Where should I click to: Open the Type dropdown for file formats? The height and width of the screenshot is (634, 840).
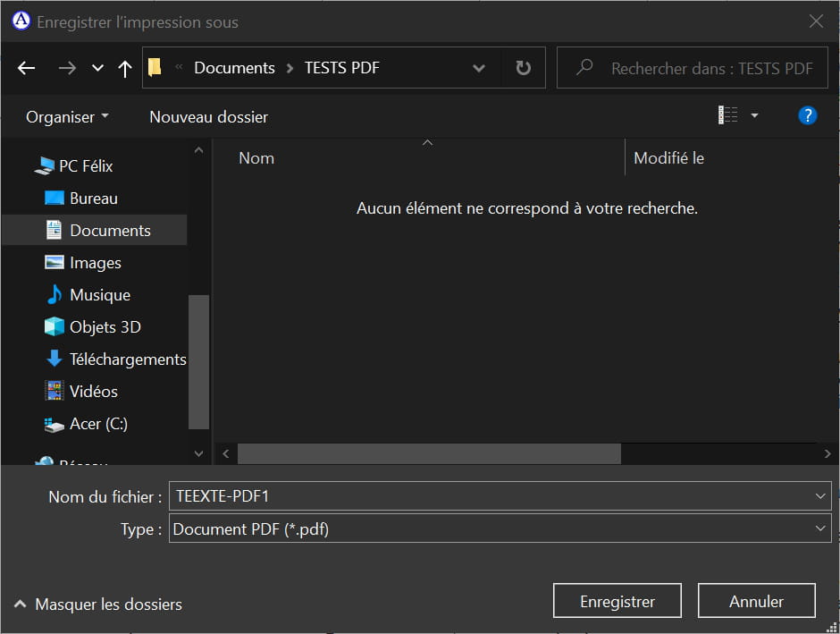point(820,528)
